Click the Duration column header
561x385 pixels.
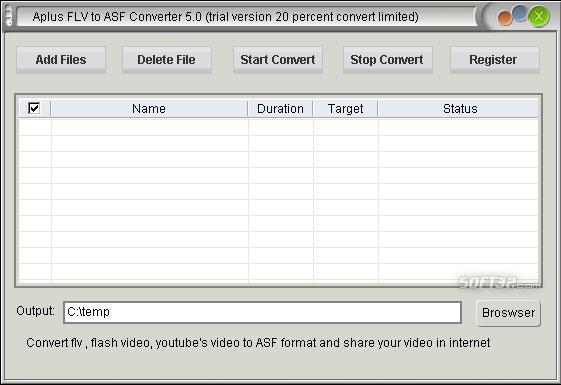280,108
